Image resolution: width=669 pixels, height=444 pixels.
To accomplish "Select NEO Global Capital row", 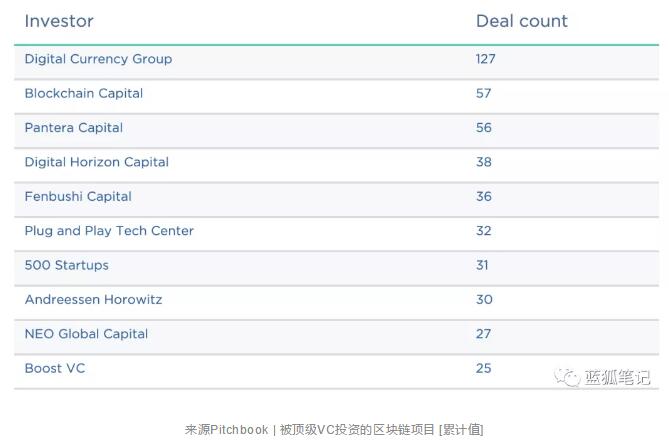I will [86, 334].
